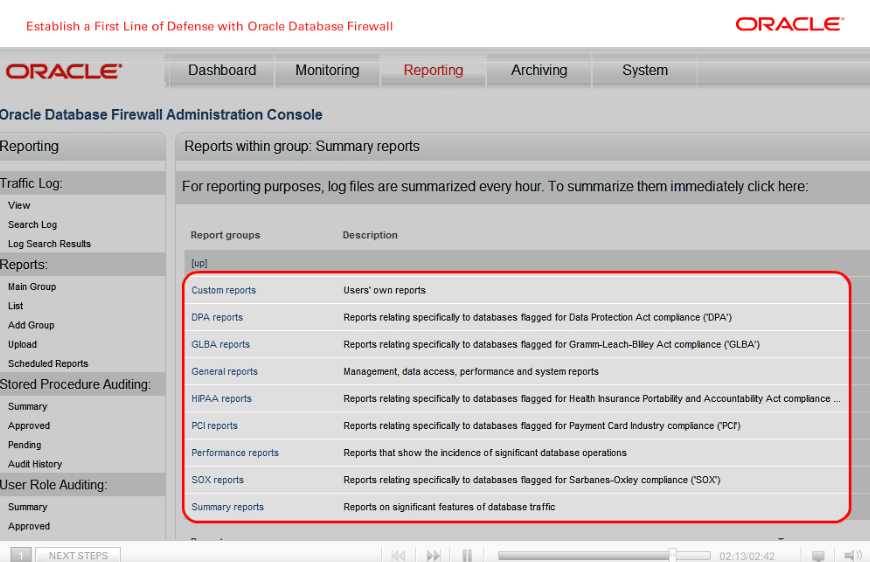Viewport: 870px width, 562px height.
Task: Click the Report groups column header
Action: click(x=225, y=235)
